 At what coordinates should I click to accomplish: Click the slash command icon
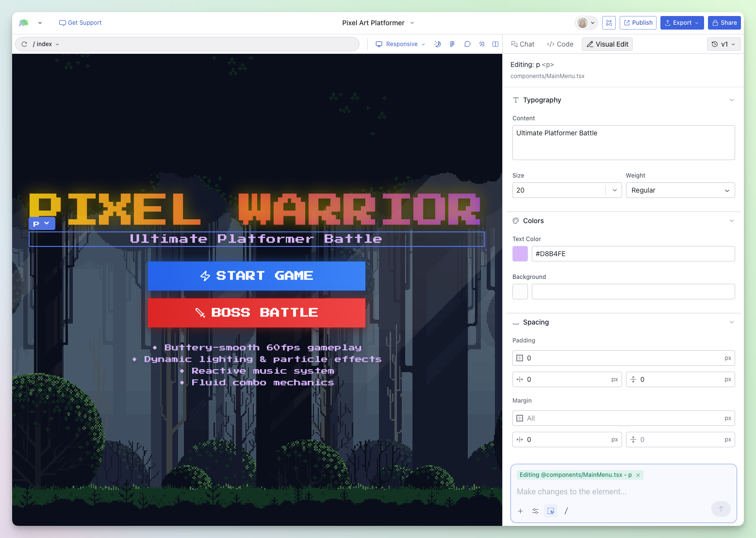(566, 511)
